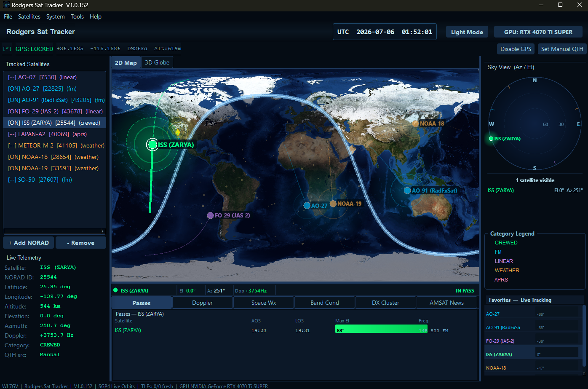Click the Dop +3754Hz readout
This screenshot has width=588, height=389.
[251, 290]
